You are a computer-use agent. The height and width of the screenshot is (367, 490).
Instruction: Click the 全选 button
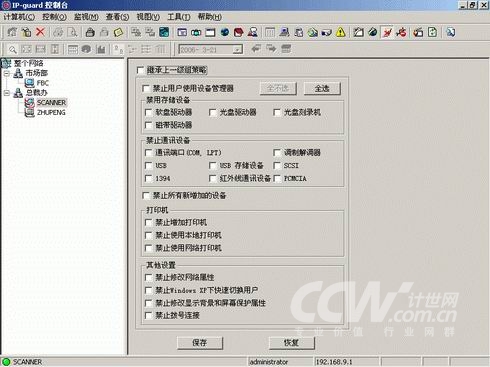coord(322,88)
